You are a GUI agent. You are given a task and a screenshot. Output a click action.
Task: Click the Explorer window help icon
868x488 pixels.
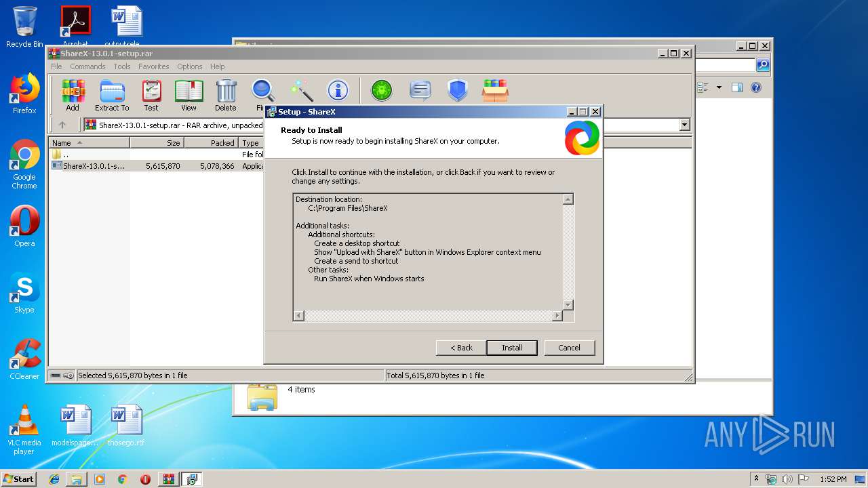(x=756, y=87)
